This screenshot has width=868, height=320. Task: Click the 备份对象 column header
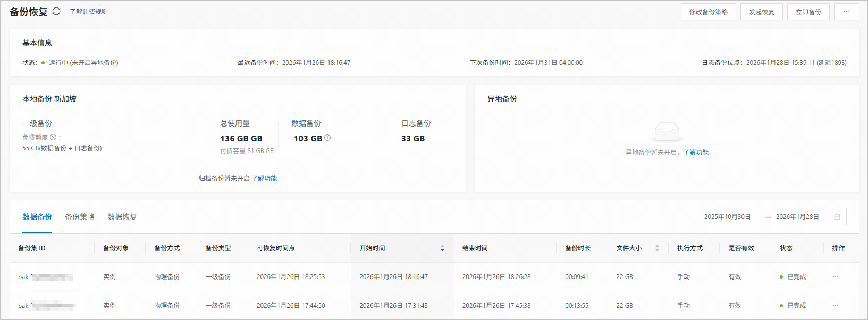(116, 248)
